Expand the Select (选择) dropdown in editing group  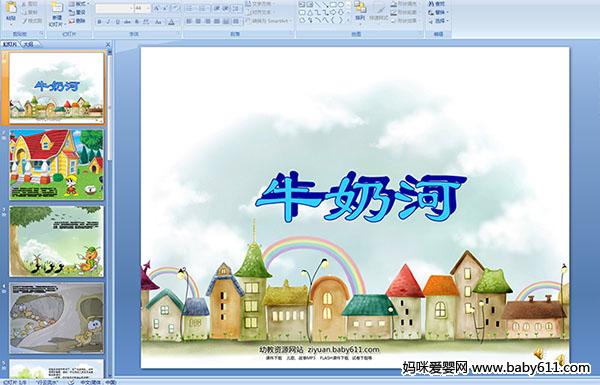click(439, 21)
